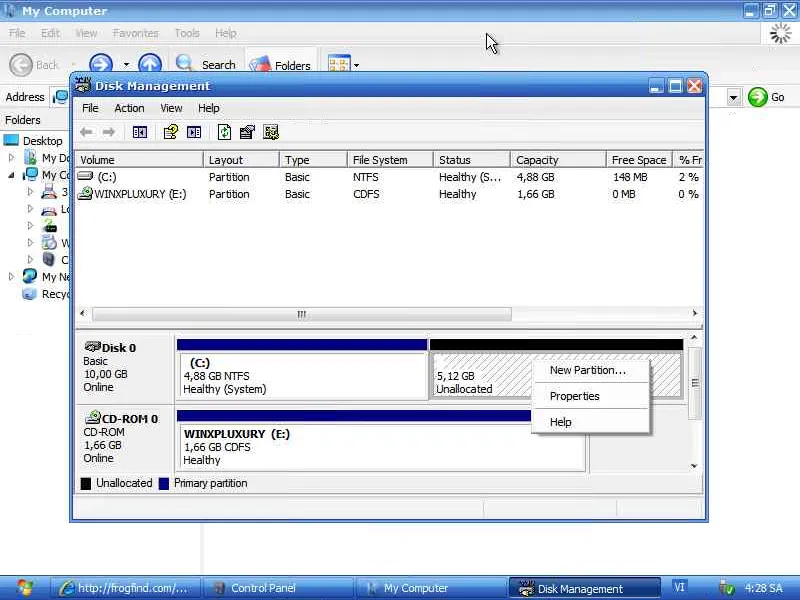Click the blue Primary partition legend swatch

(164, 484)
